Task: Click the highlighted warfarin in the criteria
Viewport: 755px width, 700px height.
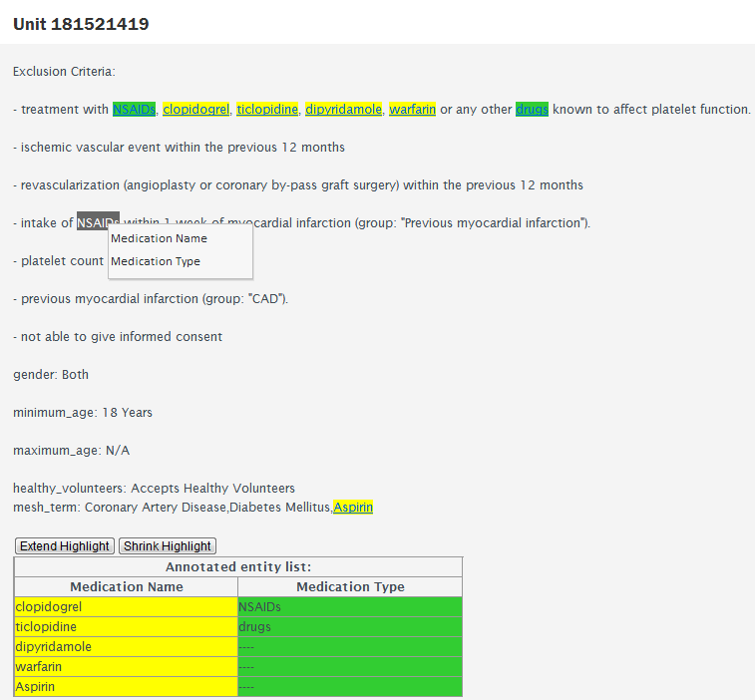Action: coord(412,110)
